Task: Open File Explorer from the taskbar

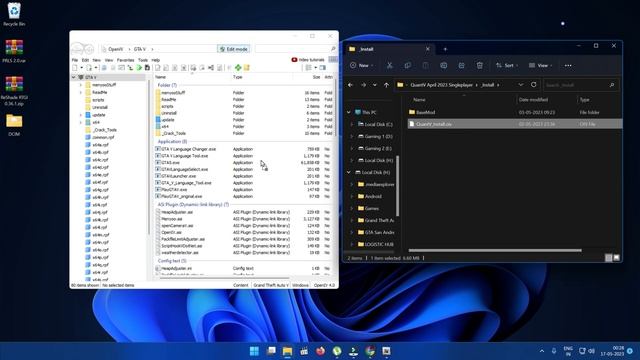Action: (x=287, y=351)
